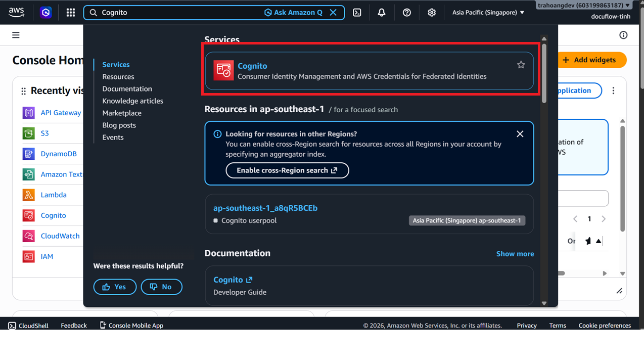Select the Marketplace search category

click(x=122, y=113)
